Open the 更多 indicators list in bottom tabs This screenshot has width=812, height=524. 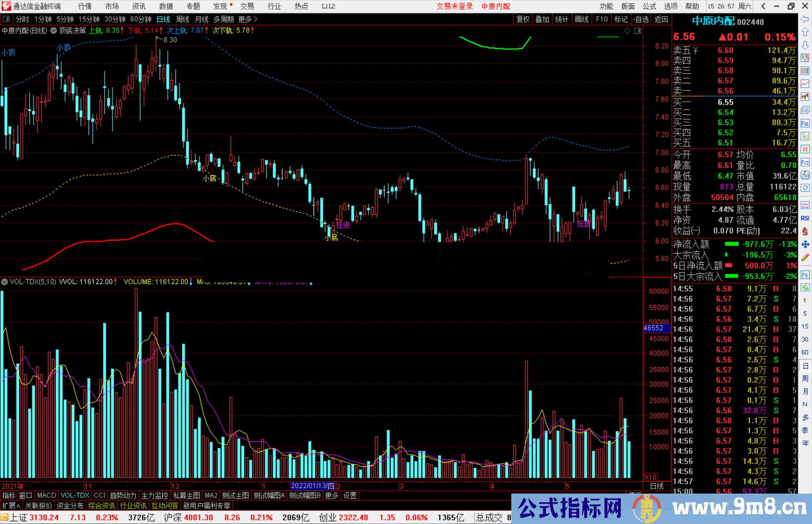[x=332, y=495]
